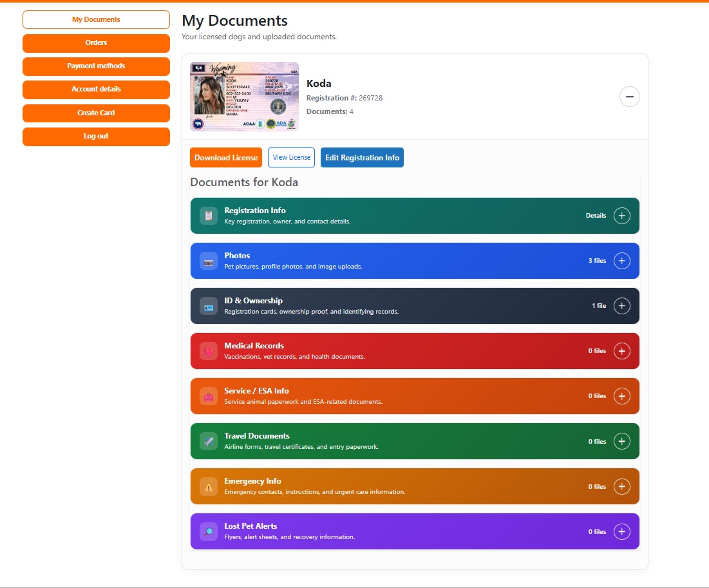Click the Emergency Info warning icon
Image resolution: width=709 pixels, height=588 pixels.
point(208,486)
